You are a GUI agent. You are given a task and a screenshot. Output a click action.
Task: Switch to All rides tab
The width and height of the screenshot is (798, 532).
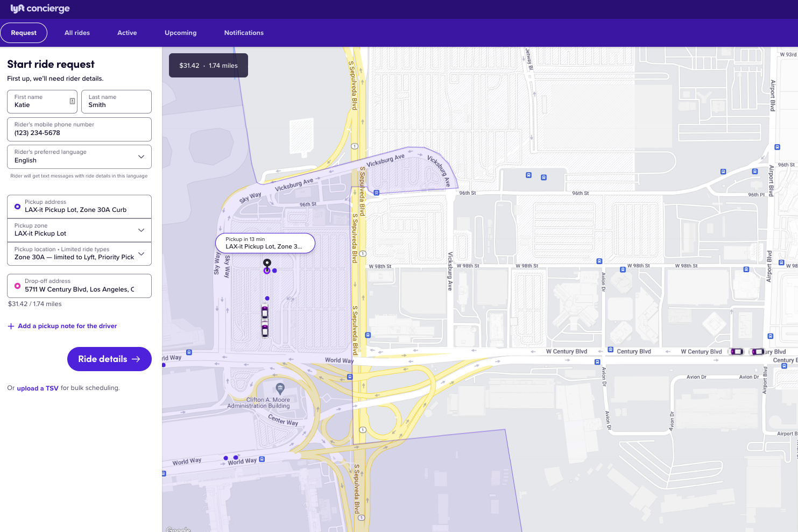[x=77, y=33]
